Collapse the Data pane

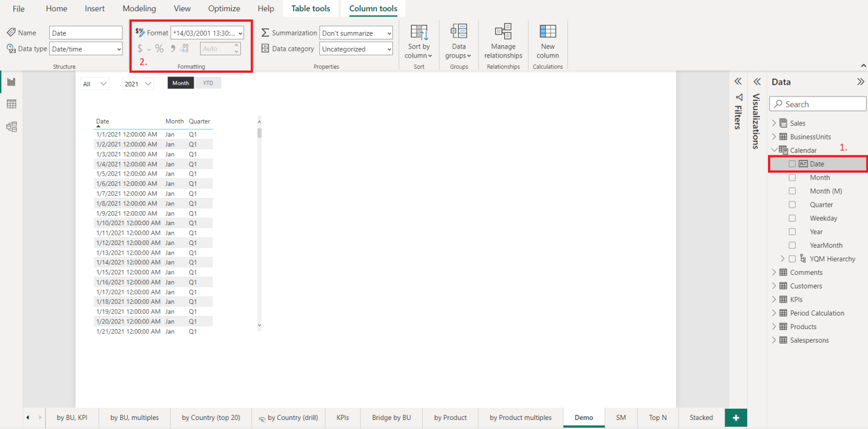pyautogui.click(x=860, y=81)
